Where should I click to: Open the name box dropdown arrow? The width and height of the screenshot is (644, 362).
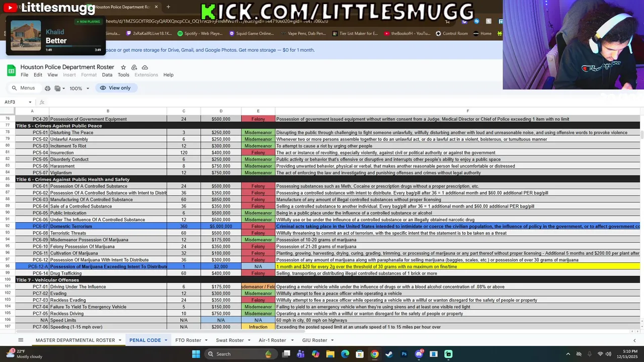tap(30, 102)
